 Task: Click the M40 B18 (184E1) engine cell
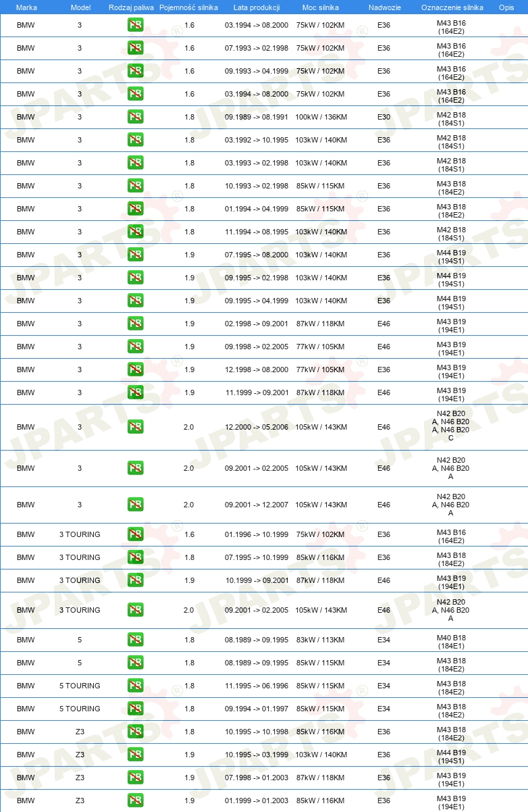coord(451,641)
